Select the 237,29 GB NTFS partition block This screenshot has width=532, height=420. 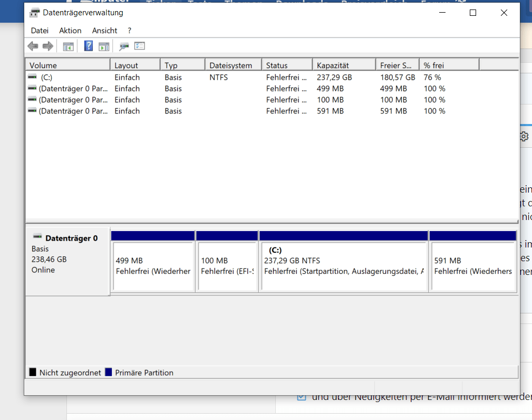[x=344, y=261]
